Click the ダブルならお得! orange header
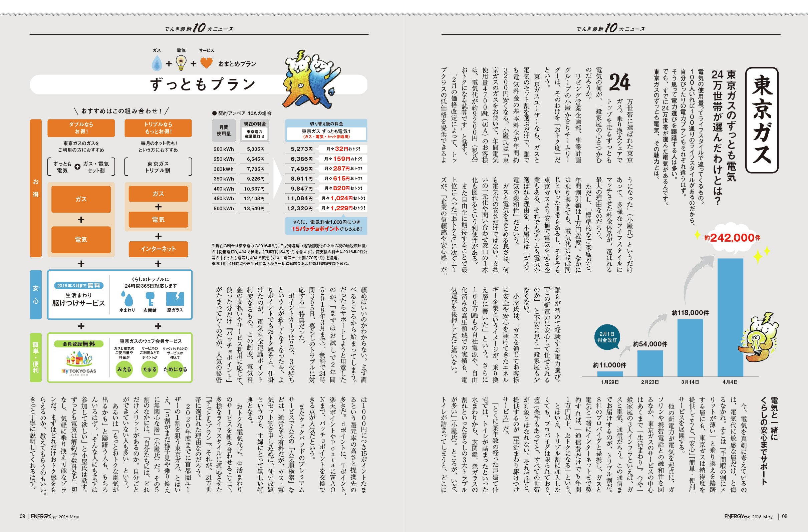The image size is (808, 532). point(81,128)
